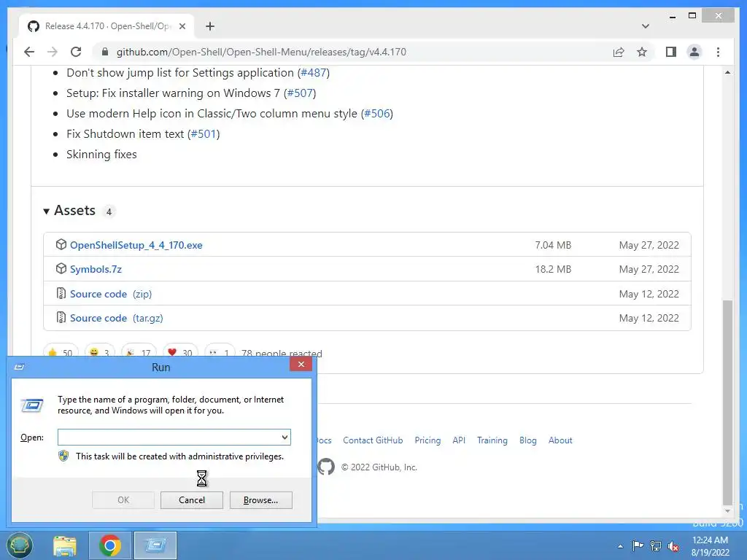Open the tab search chevron

(645, 26)
